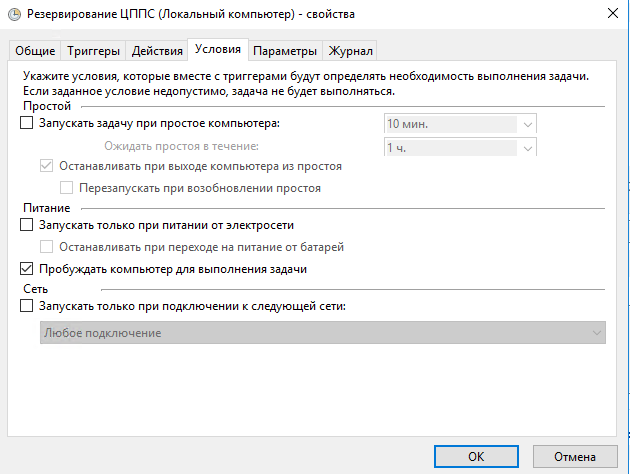Screen dimensions: 630x474
Task: Switch to the Общие tab
Action: 35,51
